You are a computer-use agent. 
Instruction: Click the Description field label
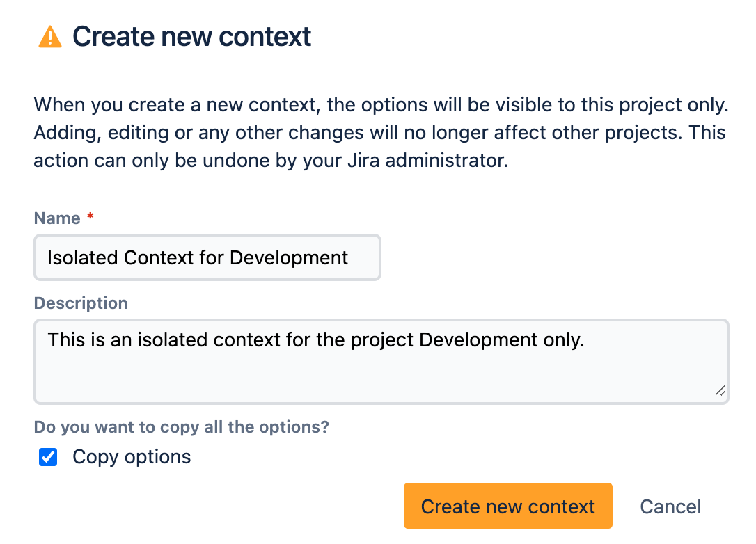(x=81, y=303)
